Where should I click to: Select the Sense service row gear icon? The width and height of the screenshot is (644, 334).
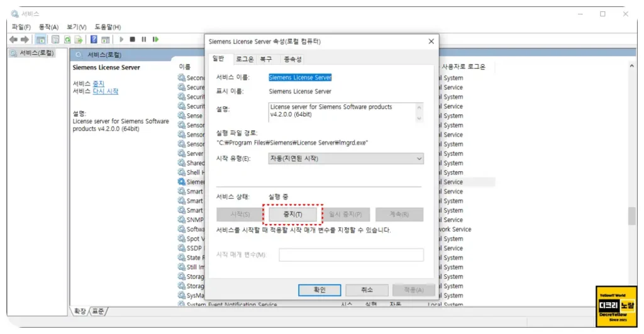pos(182,116)
